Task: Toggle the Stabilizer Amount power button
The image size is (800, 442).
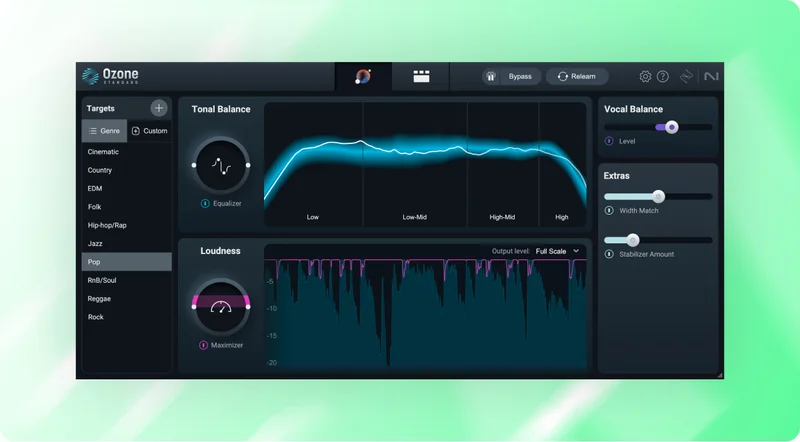Action: 609,254
